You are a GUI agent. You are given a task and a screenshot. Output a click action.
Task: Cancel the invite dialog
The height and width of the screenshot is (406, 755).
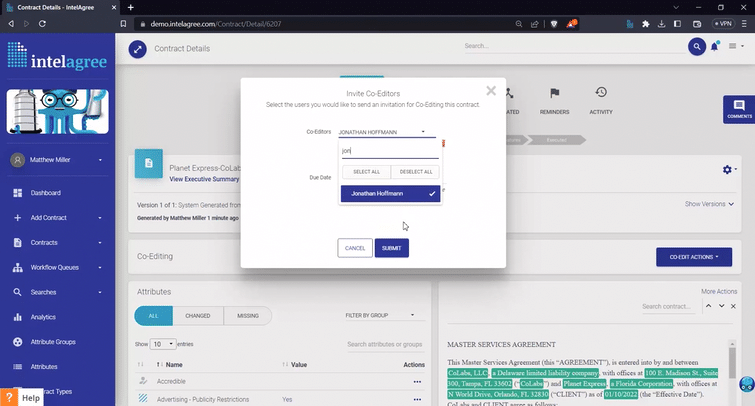click(355, 247)
